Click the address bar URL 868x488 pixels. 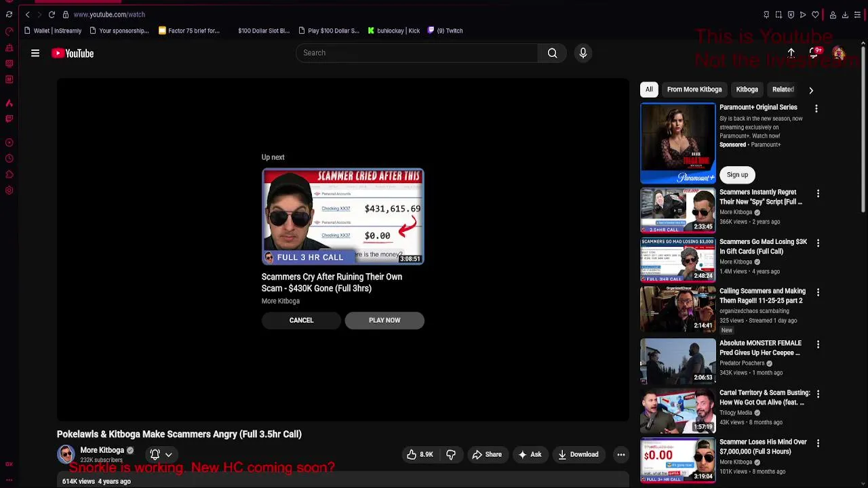(x=109, y=14)
